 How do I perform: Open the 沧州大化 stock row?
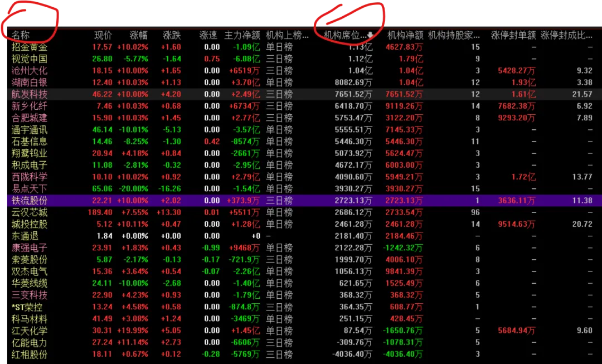304,71
